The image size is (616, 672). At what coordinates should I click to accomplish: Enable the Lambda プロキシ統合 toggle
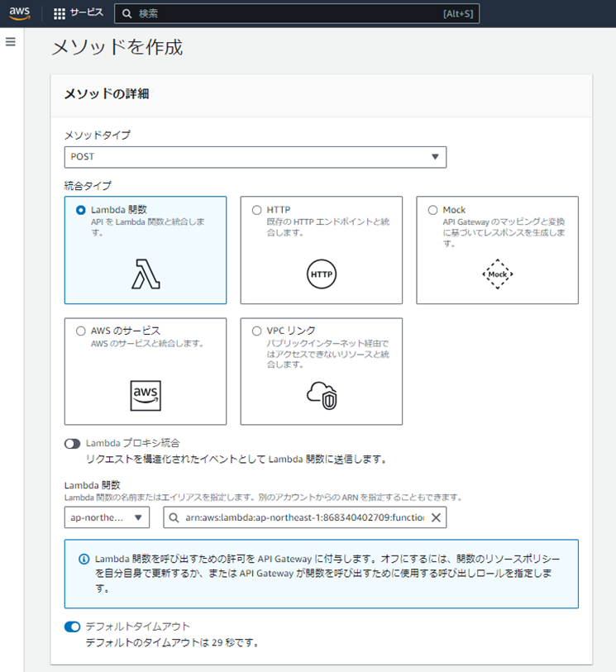click(x=73, y=444)
